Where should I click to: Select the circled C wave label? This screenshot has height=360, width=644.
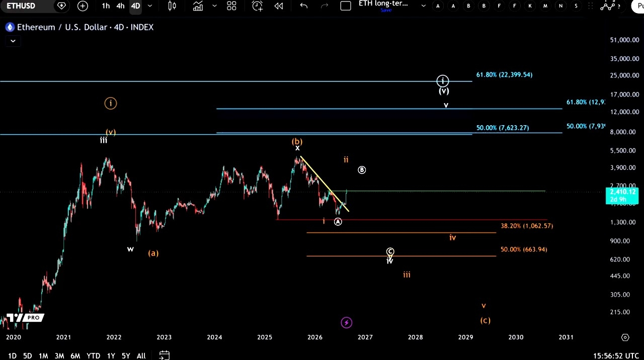coord(390,251)
